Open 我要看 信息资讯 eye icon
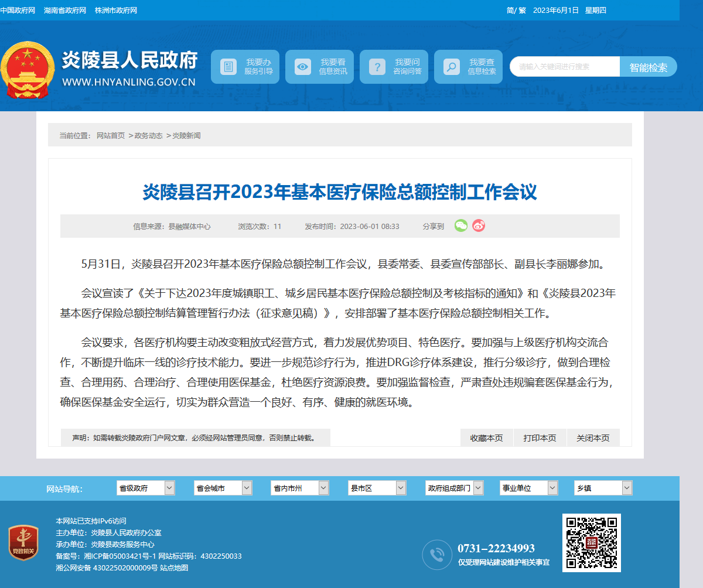This screenshot has width=703, height=588. pos(303,67)
